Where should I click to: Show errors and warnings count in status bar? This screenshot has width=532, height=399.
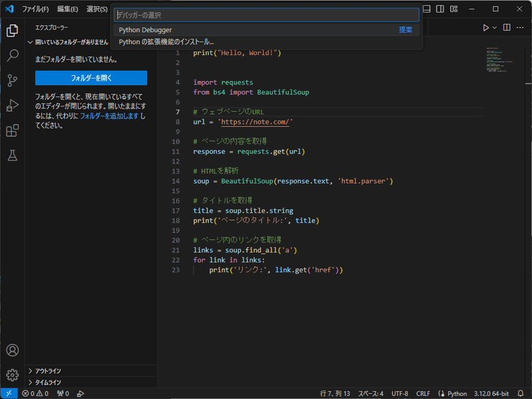click(35, 393)
